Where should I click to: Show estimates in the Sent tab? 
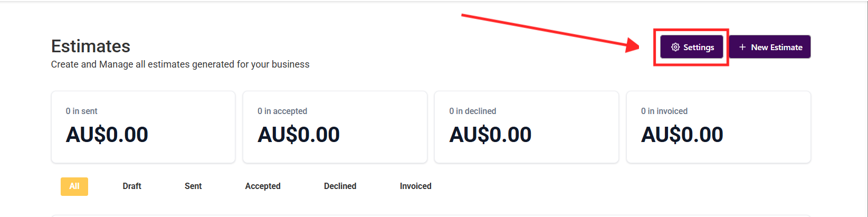[193, 186]
